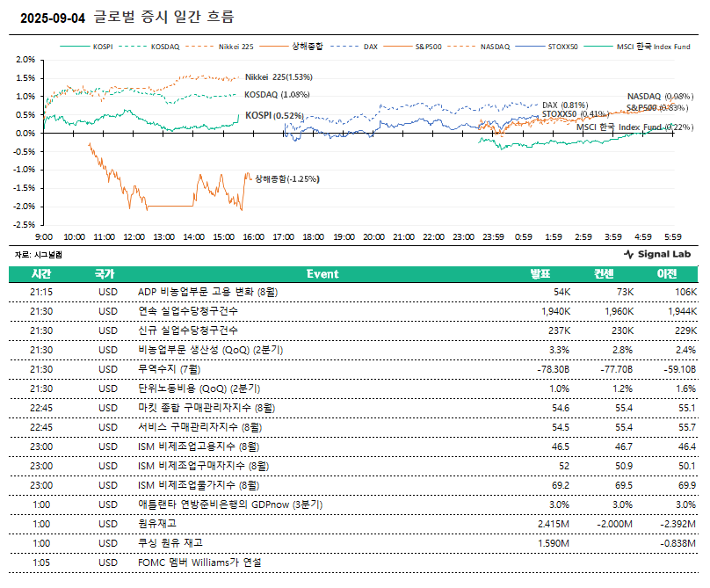Click the 자료: 시그널랩 source note
The image size is (710, 588).
pyautogui.click(x=39, y=255)
